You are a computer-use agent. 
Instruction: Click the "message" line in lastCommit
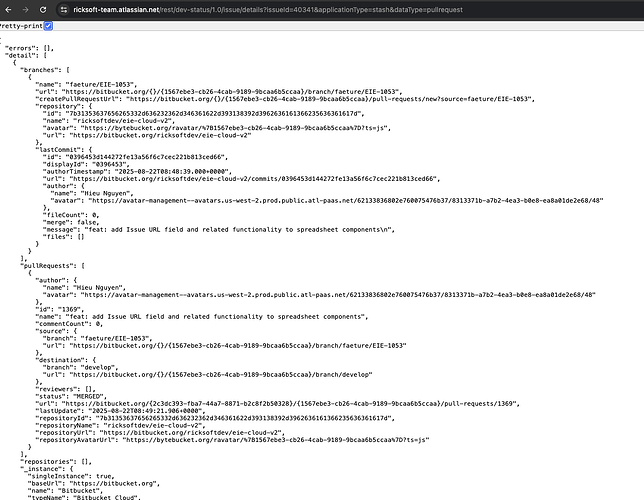[x=218, y=229]
